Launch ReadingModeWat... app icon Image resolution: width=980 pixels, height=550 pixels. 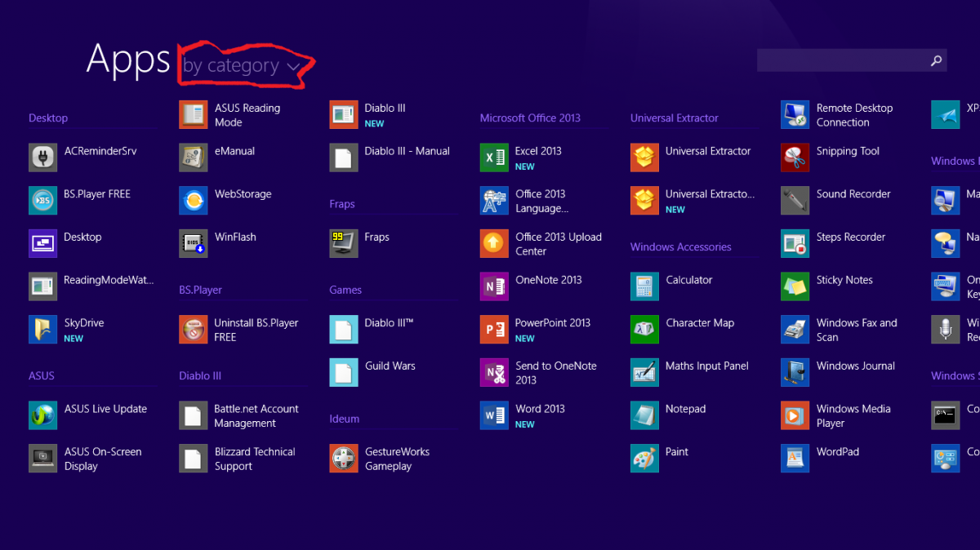click(42, 286)
